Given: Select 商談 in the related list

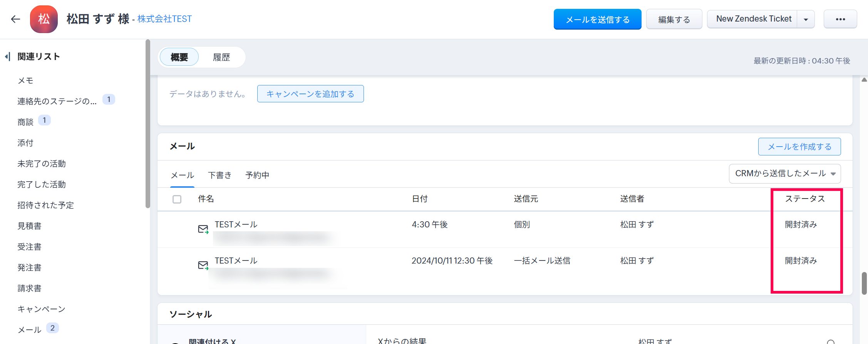Looking at the screenshot, I should (25, 122).
